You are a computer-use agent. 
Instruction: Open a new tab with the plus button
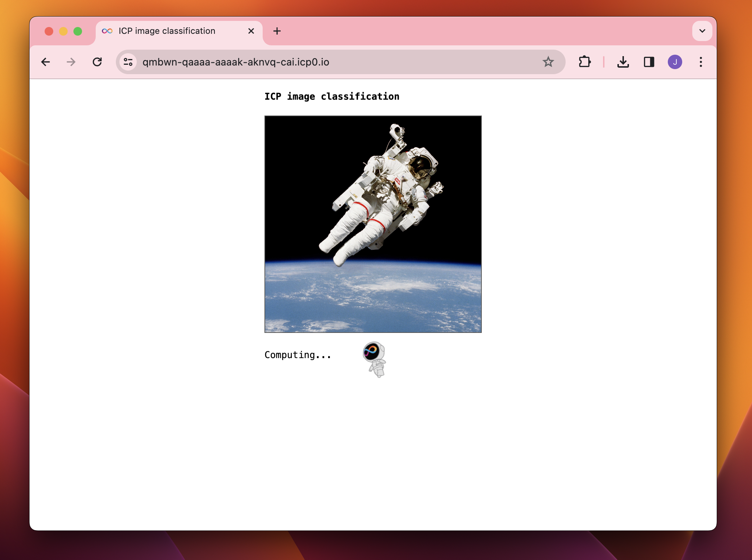(277, 31)
